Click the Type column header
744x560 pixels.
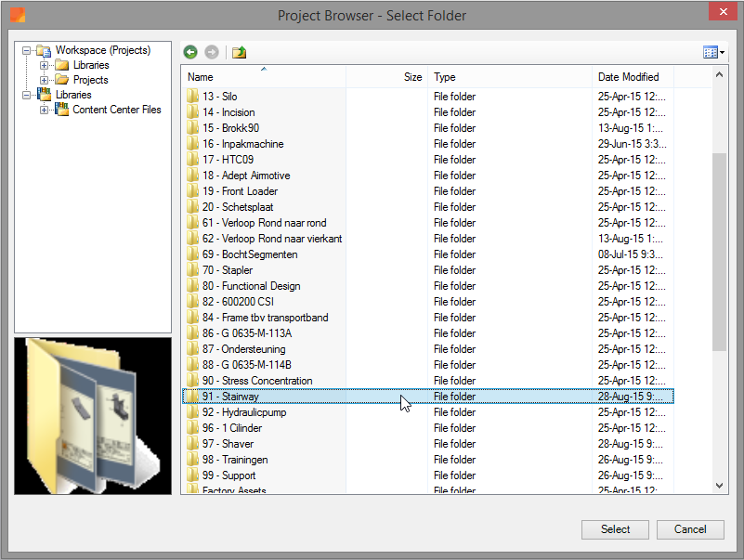point(509,77)
